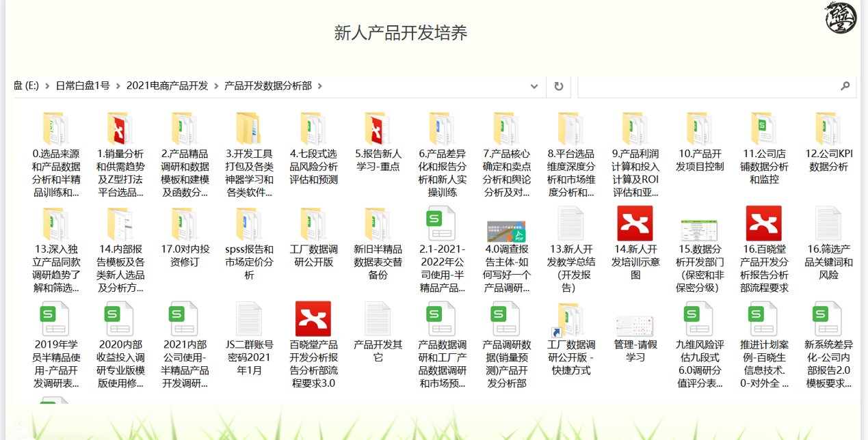The width and height of the screenshot is (868, 440).
Task: Expand chevron after 产品开发数据分析部
Action: click(x=319, y=86)
